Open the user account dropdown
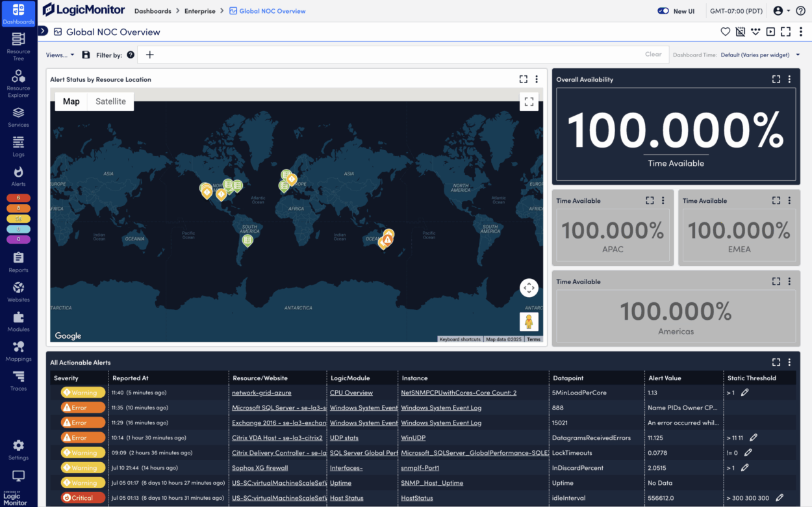 pos(781,11)
